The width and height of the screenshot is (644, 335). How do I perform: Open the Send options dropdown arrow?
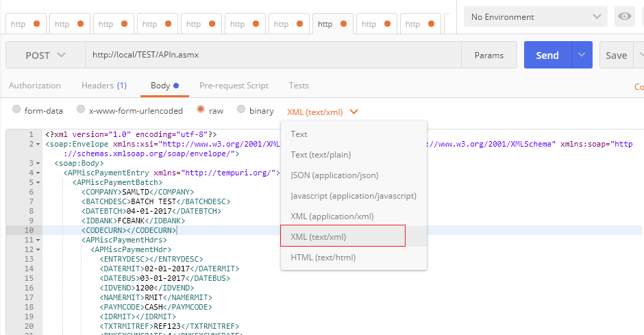(582, 55)
